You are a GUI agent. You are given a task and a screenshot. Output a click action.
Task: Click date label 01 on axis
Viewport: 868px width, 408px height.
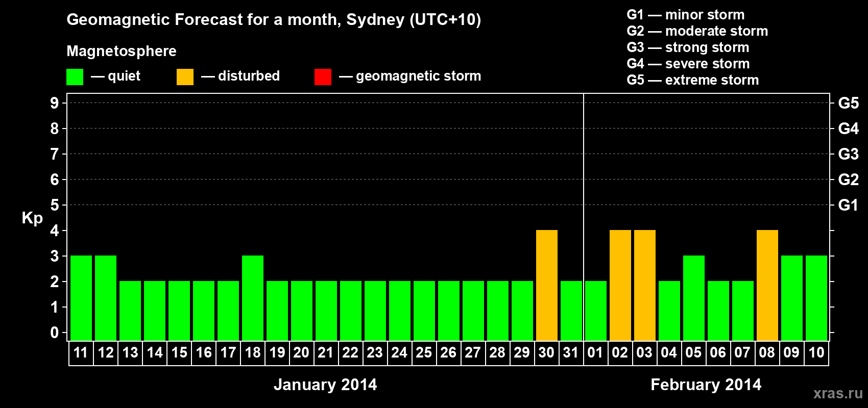[595, 352]
